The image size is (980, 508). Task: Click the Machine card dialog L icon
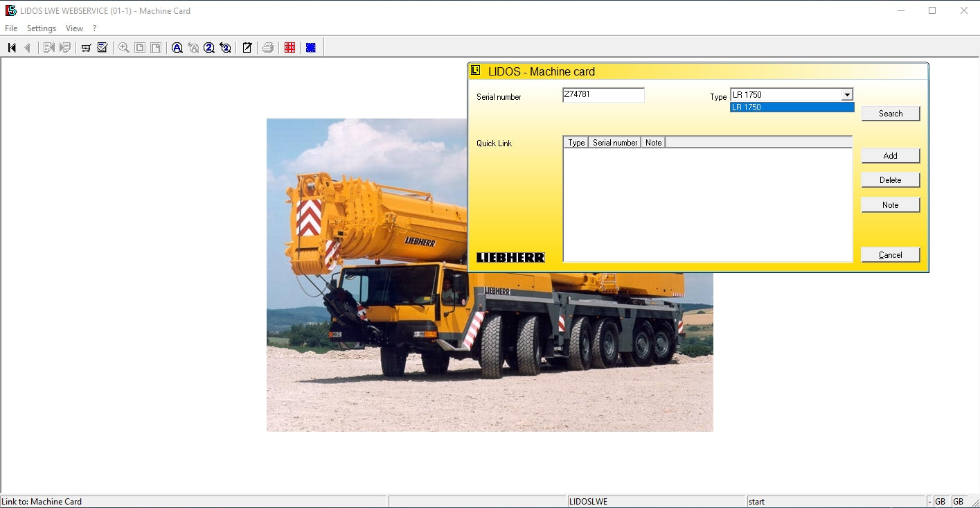pyautogui.click(x=476, y=70)
